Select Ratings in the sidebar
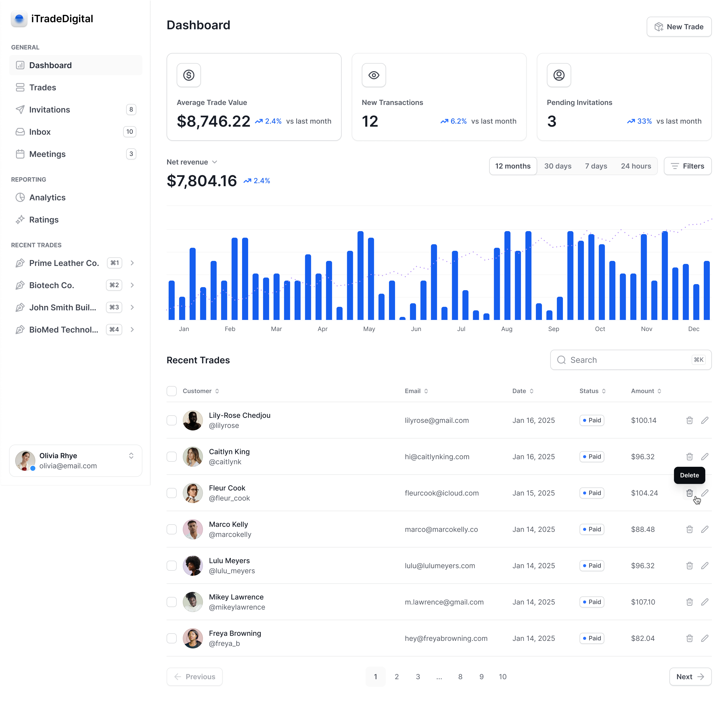Image resolution: width=728 pixels, height=711 pixels. pyautogui.click(x=44, y=220)
